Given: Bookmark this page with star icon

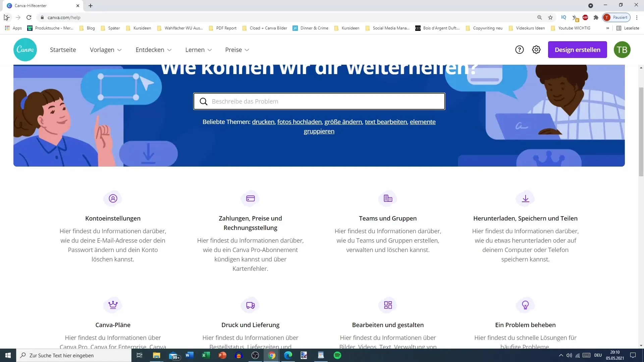Looking at the screenshot, I should click(550, 17).
